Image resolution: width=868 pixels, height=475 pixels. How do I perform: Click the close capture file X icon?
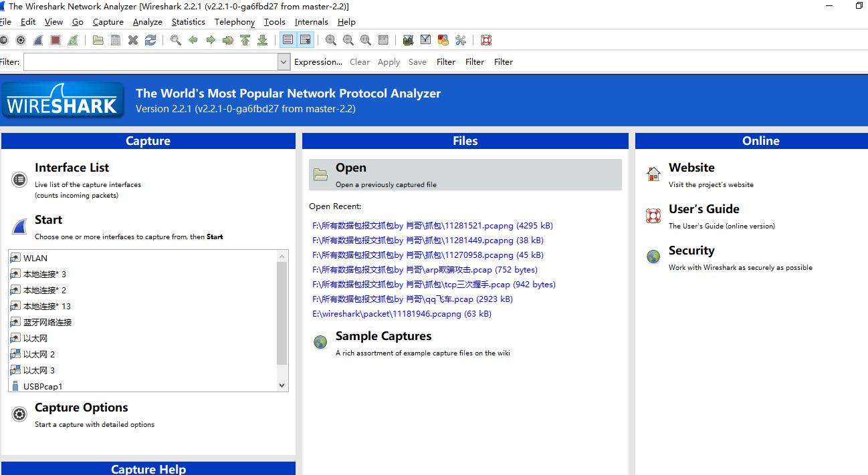[133, 40]
